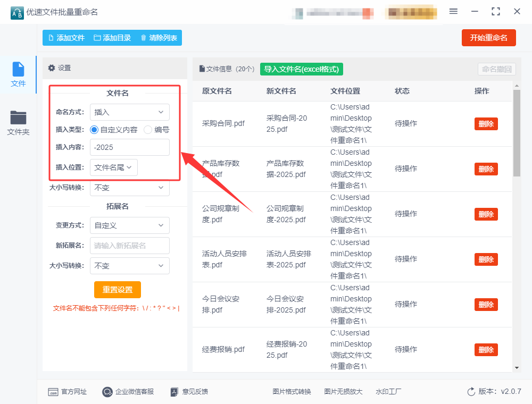The image size is (532, 404).
Task: Delete the 产品库存数据.pdf row
Action: pyautogui.click(x=486, y=169)
